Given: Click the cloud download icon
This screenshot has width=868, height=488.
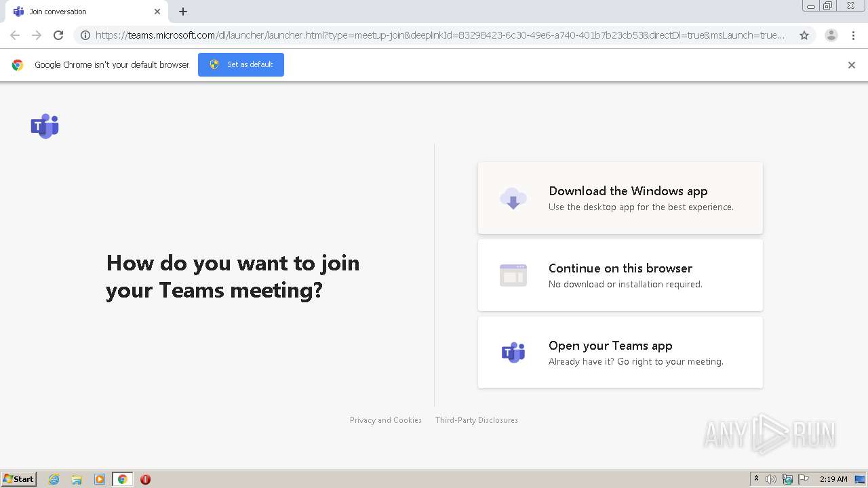Looking at the screenshot, I should [513, 198].
